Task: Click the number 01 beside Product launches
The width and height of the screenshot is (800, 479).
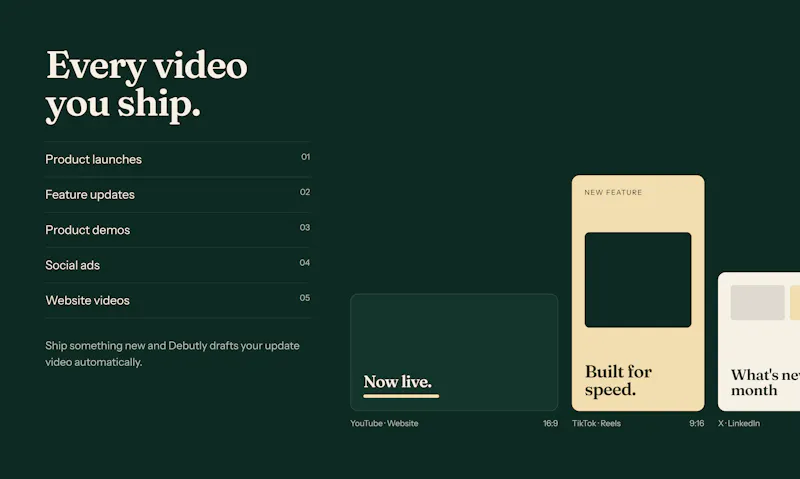Action: click(305, 157)
